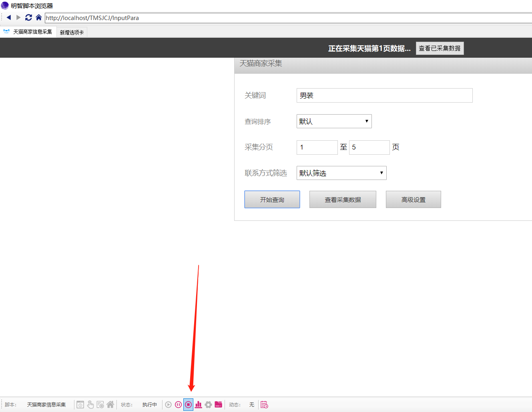Screen dimensions: 532x412
Task: Click 查看已采集数据 button in header
Action: 440,48
